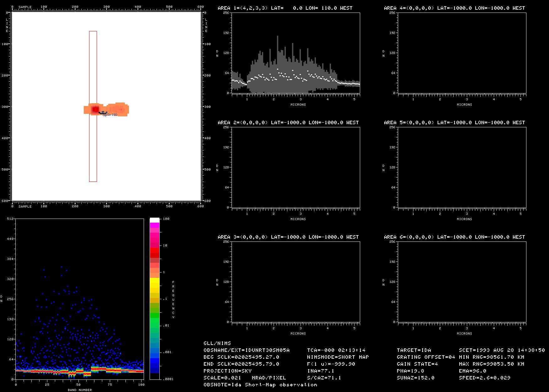
Task: Click the GAIN STATE=4 label
Action: click(x=417, y=364)
